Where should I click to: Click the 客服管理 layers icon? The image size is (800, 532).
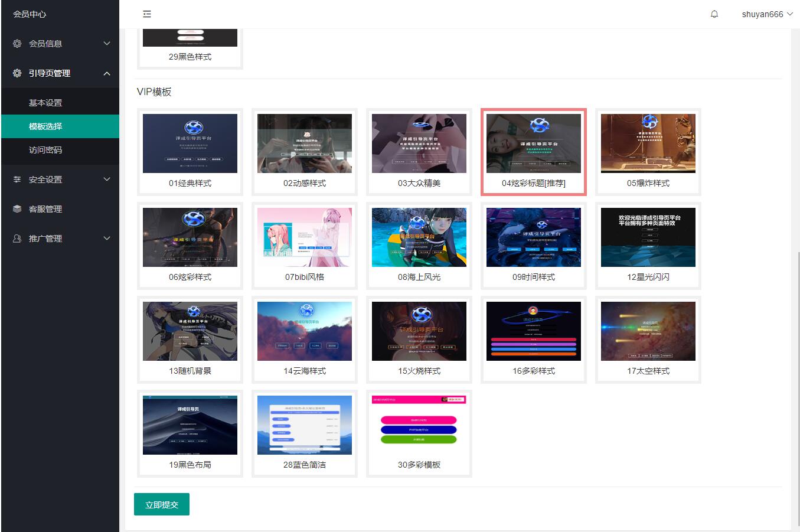pos(17,209)
